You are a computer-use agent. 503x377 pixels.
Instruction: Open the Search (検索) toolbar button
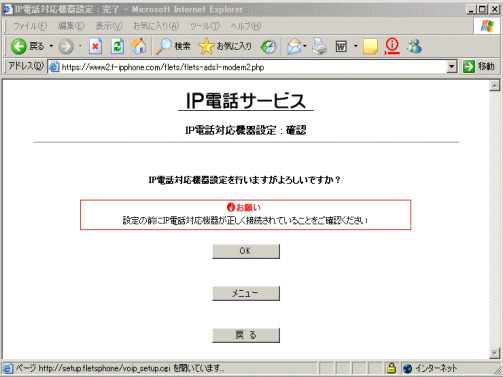pos(173,46)
